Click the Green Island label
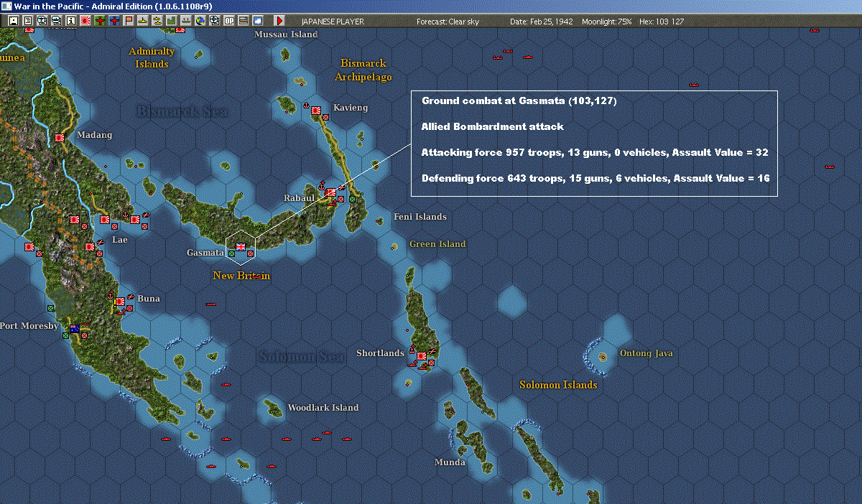 point(437,244)
